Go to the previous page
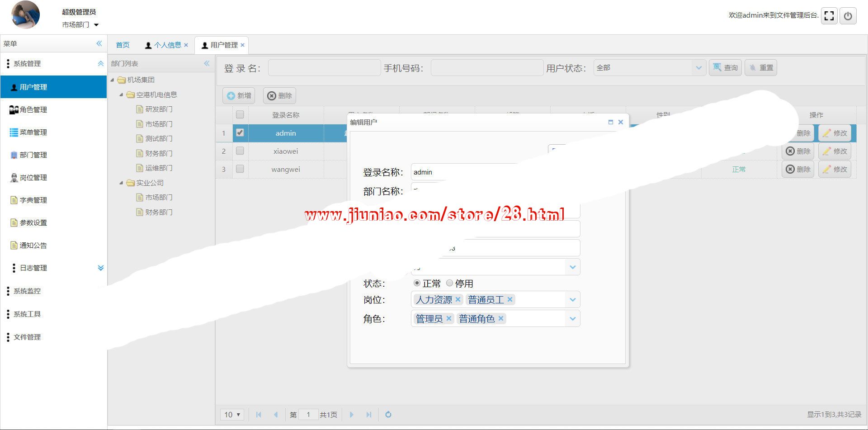The width and height of the screenshot is (868, 430). coord(276,414)
